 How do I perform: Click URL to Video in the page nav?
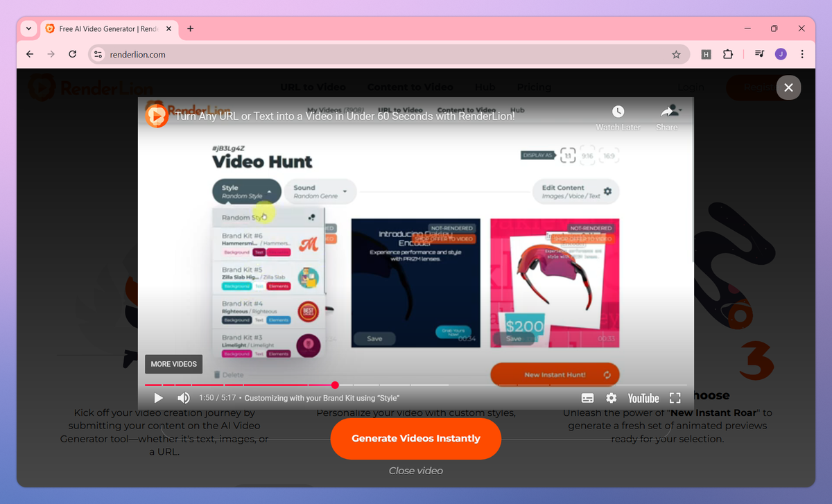[x=313, y=87]
